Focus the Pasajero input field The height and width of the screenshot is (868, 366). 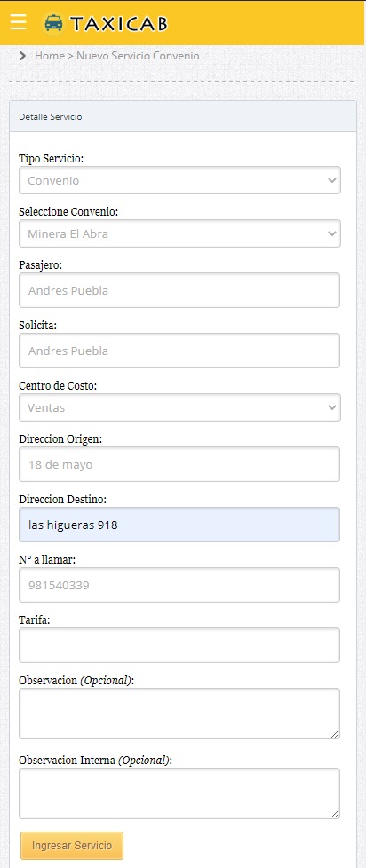coord(179,290)
